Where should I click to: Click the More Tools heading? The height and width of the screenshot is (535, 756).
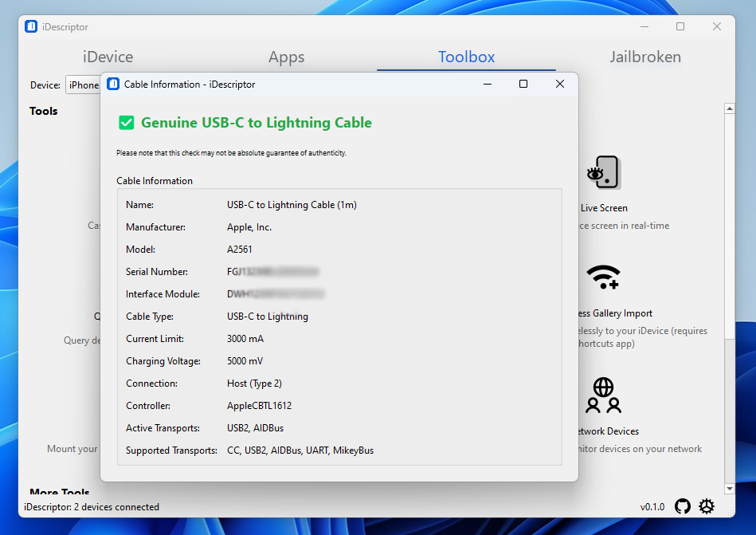[x=60, y=493]
